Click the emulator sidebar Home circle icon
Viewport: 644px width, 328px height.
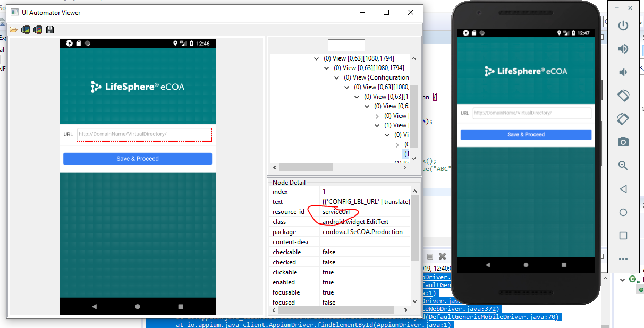(x=623, y=212)
